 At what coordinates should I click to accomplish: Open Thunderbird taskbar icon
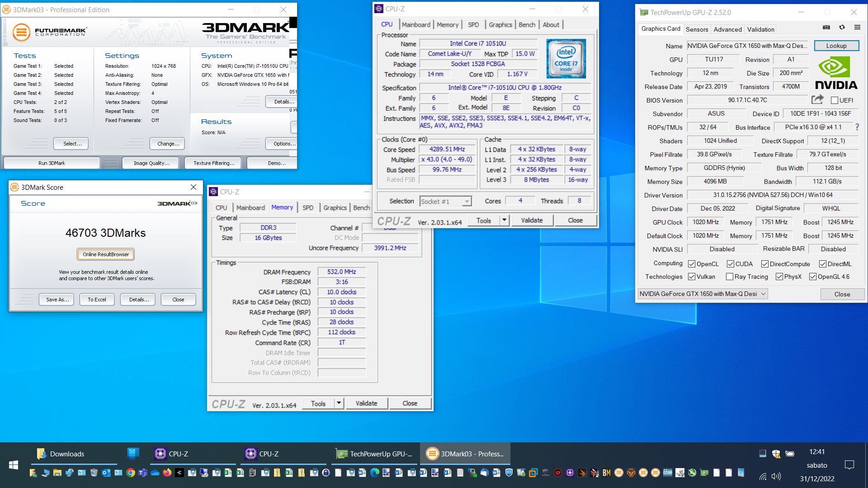(x=484, y=473)
